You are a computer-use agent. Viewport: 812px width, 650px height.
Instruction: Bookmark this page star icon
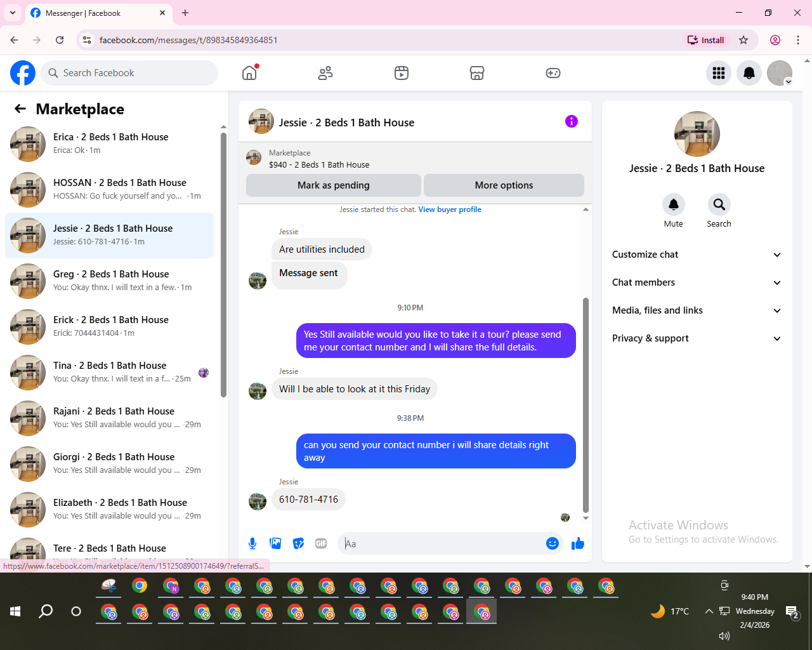743,40
